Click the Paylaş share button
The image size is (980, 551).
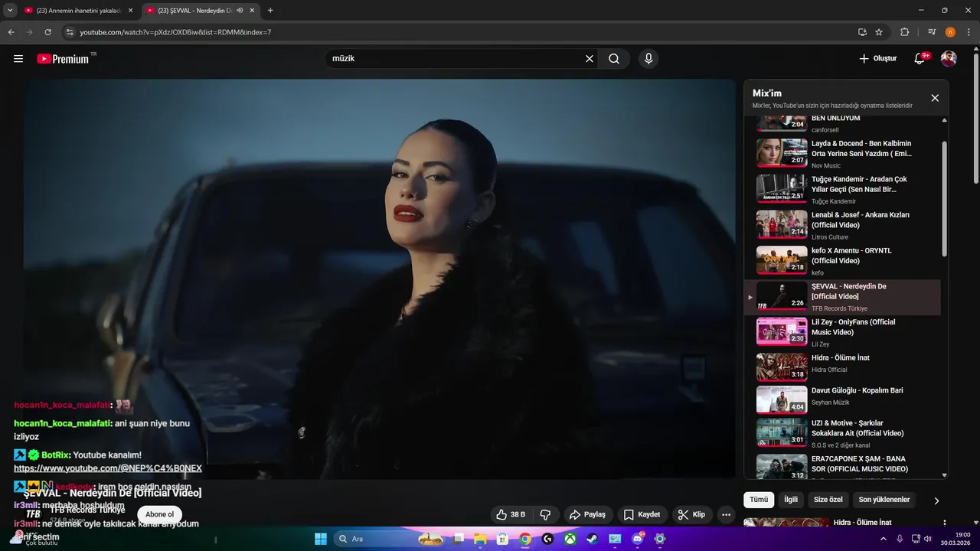click(588, 515)
